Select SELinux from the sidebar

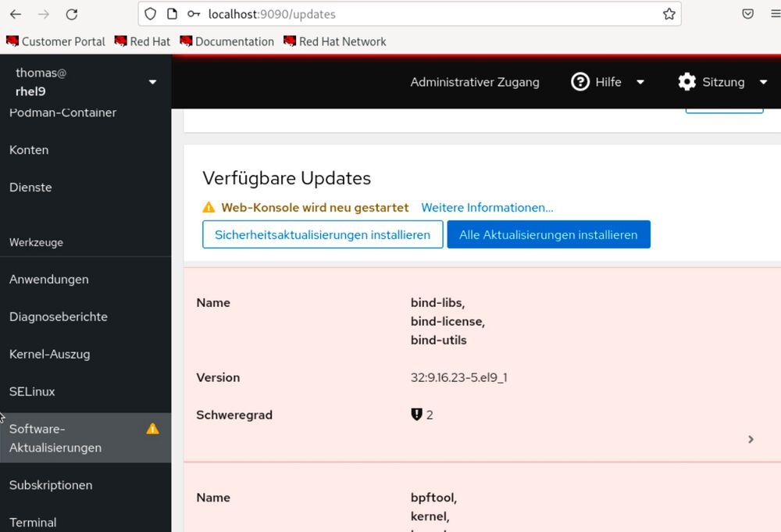[x=31, y=391]
